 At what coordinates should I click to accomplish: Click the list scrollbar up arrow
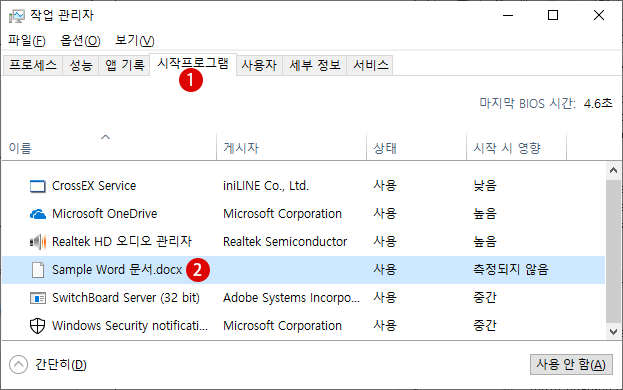pyautogui.click(x=613, y=170)
